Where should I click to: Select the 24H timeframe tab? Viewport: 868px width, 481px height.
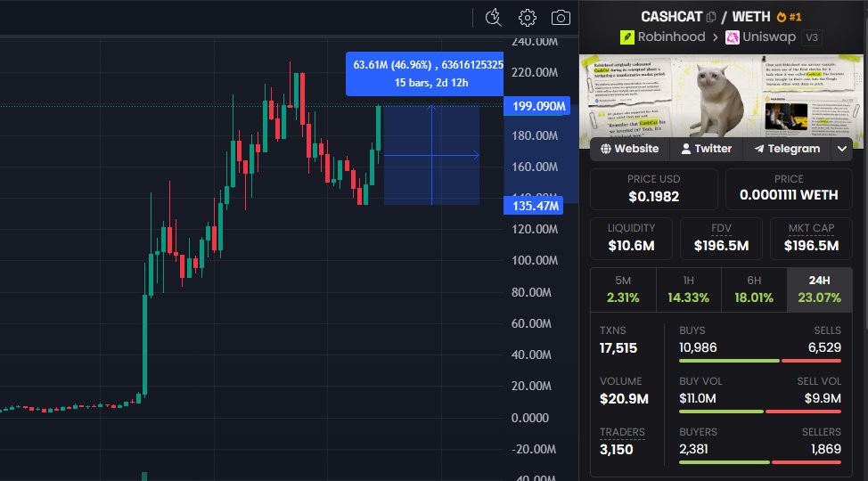pyautogui.click(x=819, y=290)
